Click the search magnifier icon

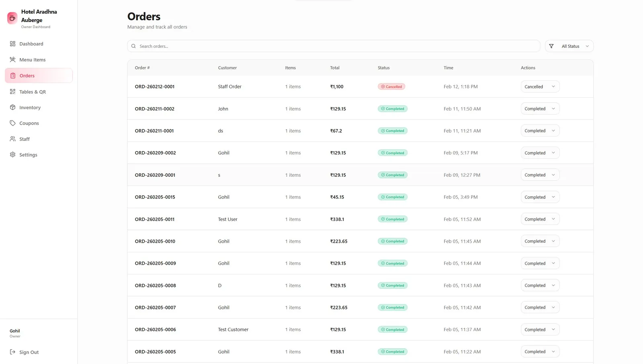[x=133, y=46]
